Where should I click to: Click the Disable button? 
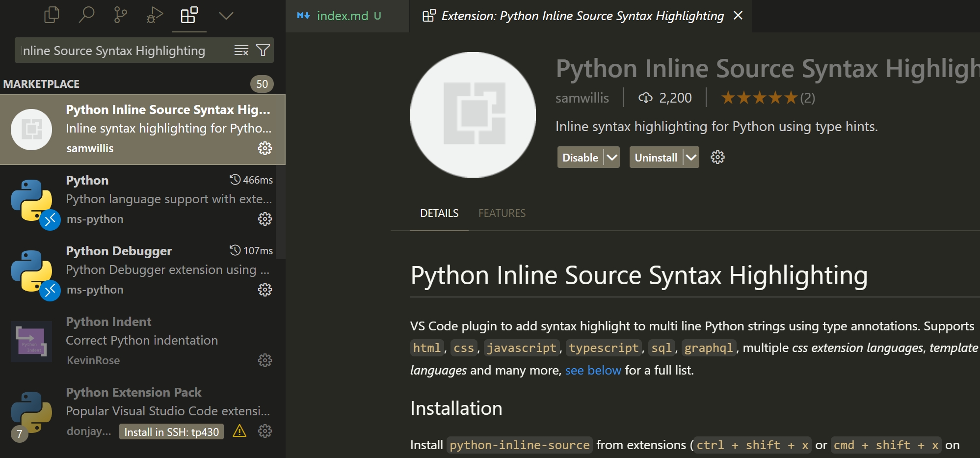(x=580, y=158)
